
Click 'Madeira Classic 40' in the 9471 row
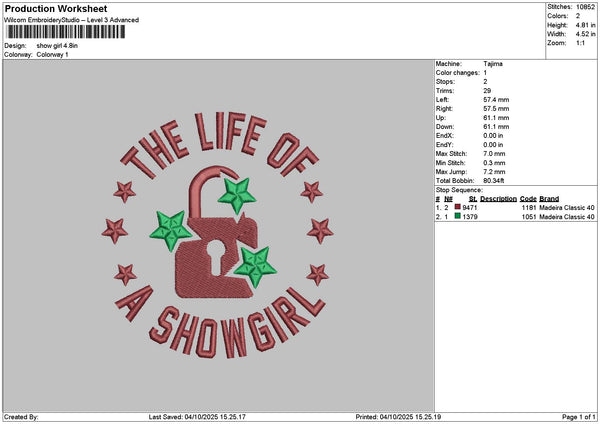(567, 208)
